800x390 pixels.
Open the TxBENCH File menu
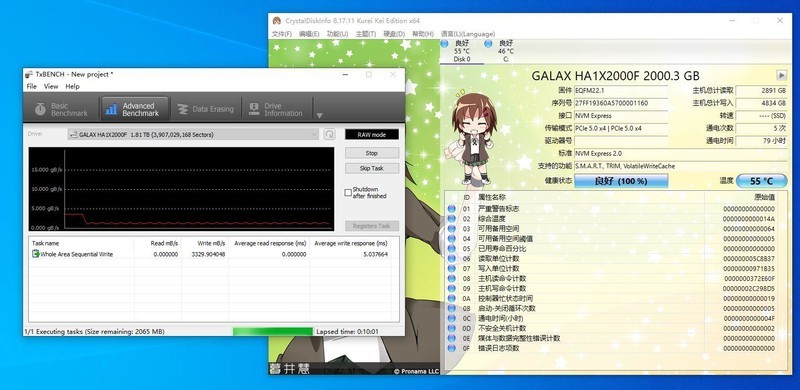pyautogui.click(x=32, y=86)
